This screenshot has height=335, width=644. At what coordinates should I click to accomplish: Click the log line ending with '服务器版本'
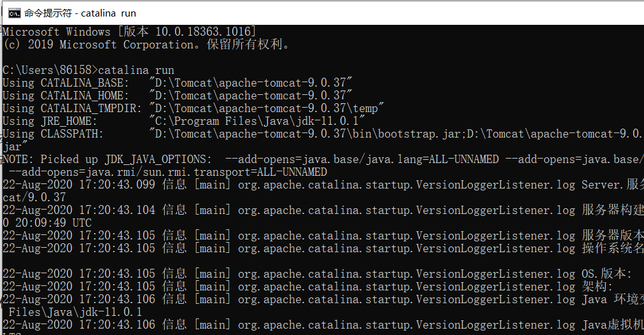tap(323, 236)
